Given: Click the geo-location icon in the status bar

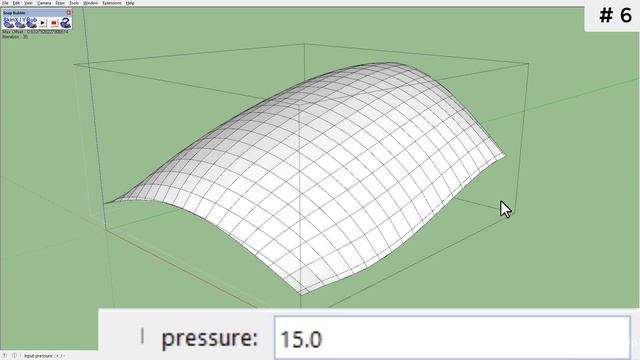Looking at the screenshot, I should [x=4, y=356].
